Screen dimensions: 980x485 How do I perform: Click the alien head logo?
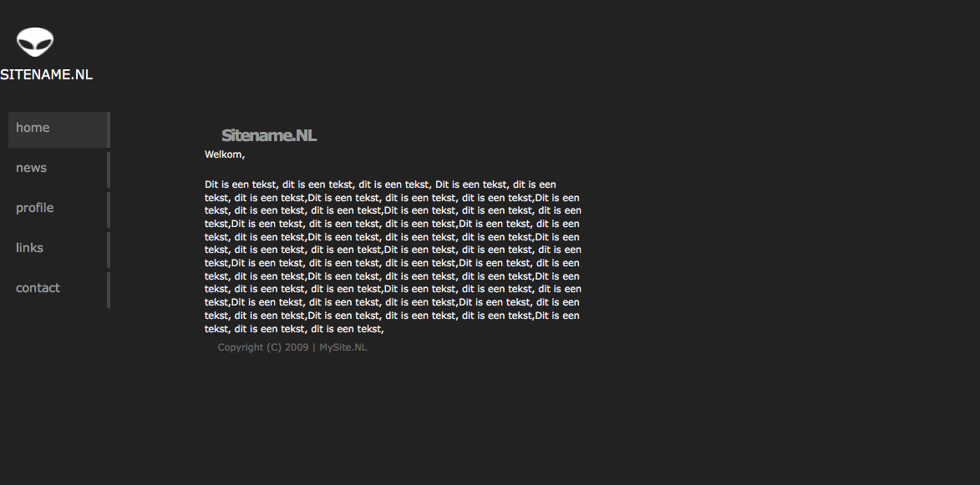35,43
